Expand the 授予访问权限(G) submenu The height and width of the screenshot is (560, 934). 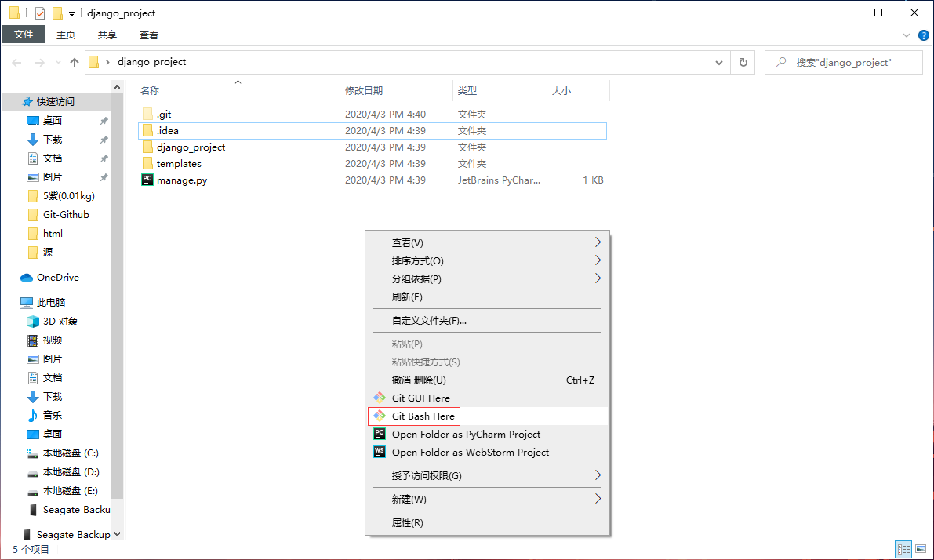pos(598,475)
